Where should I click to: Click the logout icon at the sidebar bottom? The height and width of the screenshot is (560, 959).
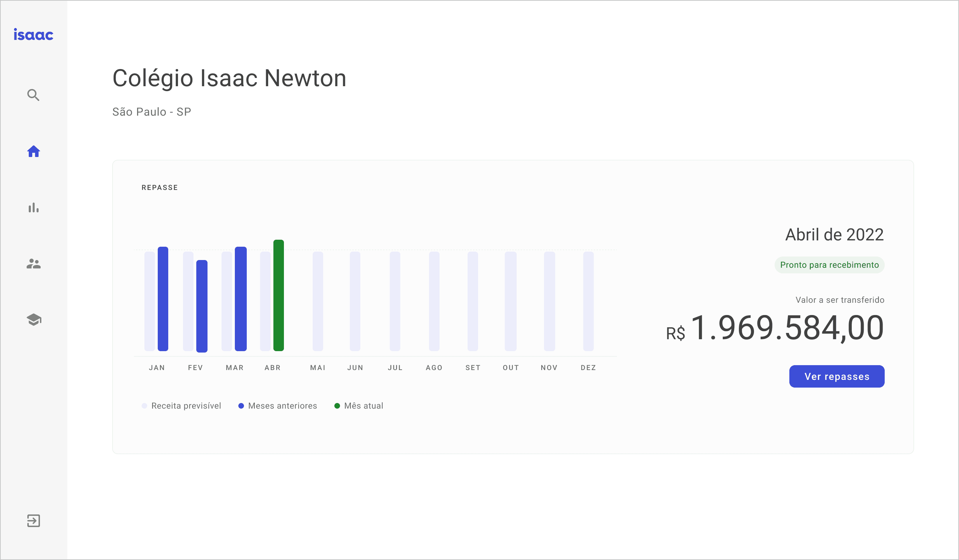click(34, 521)
